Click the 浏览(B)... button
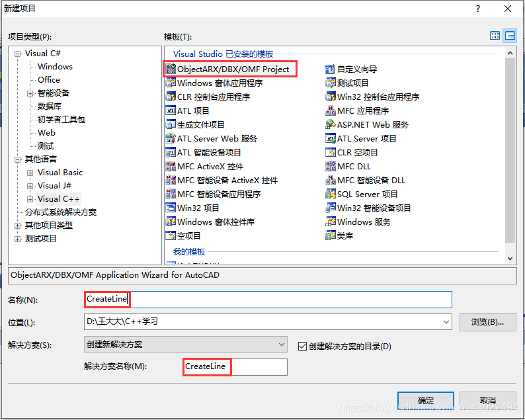This screenshot has height=420, width=525. (x=487, y=322)
